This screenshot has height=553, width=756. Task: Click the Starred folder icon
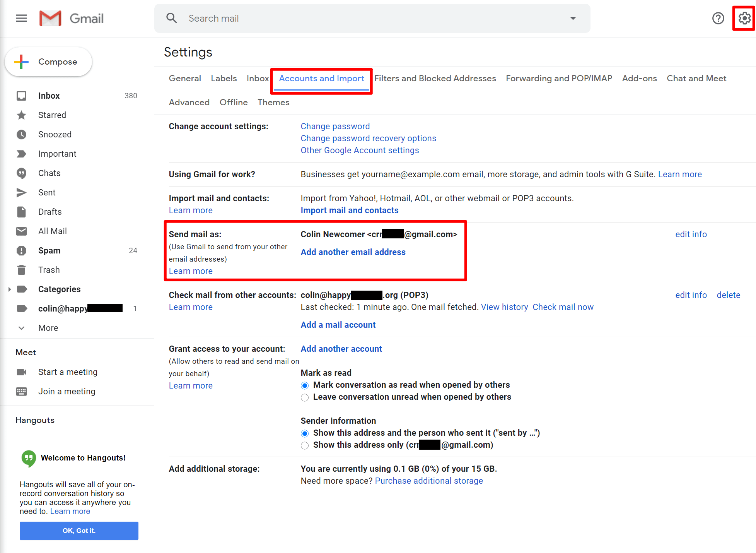[x=22, y=115]
